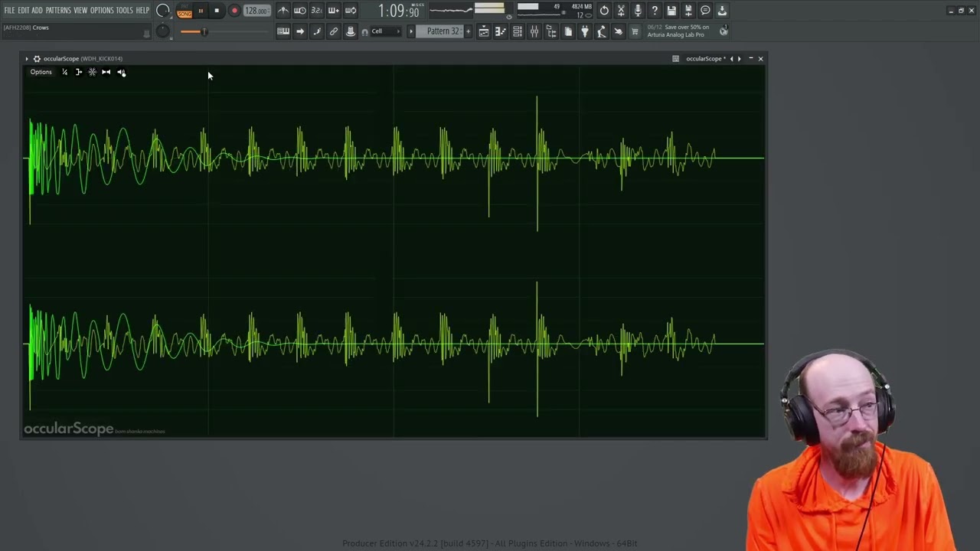Save project with the floppy disk icon

[671, 11]
